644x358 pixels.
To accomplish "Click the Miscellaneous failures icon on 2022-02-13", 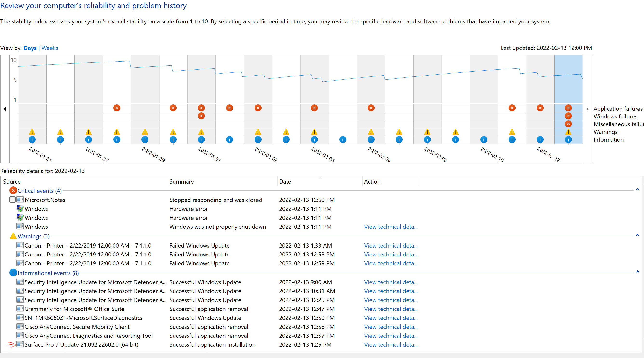I will (x=568, y=124).
